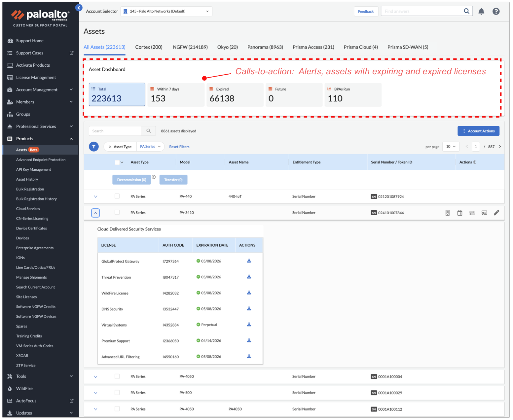Switch to the Panorama (8963) tab

(265, 47)
